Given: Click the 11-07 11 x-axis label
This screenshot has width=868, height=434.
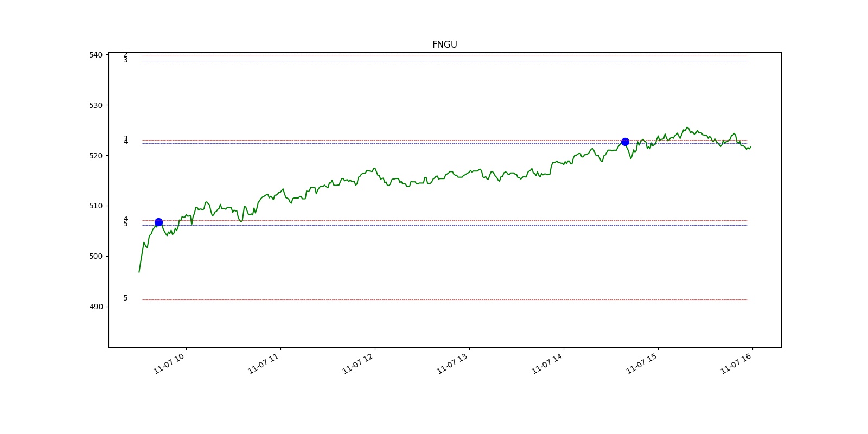Looking at the screenshot, I should click(264, 363).
